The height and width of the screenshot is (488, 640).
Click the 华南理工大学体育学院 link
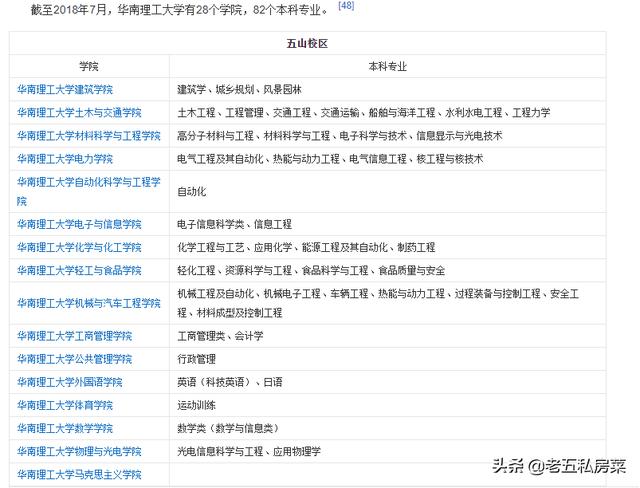tap(65, 405)
